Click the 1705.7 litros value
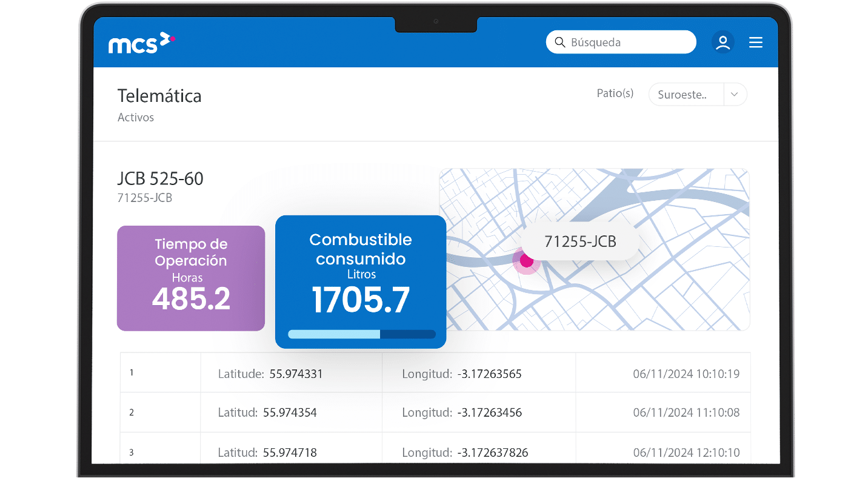The height and width of the screenshot is (478, 868). (x=361, y=300)
